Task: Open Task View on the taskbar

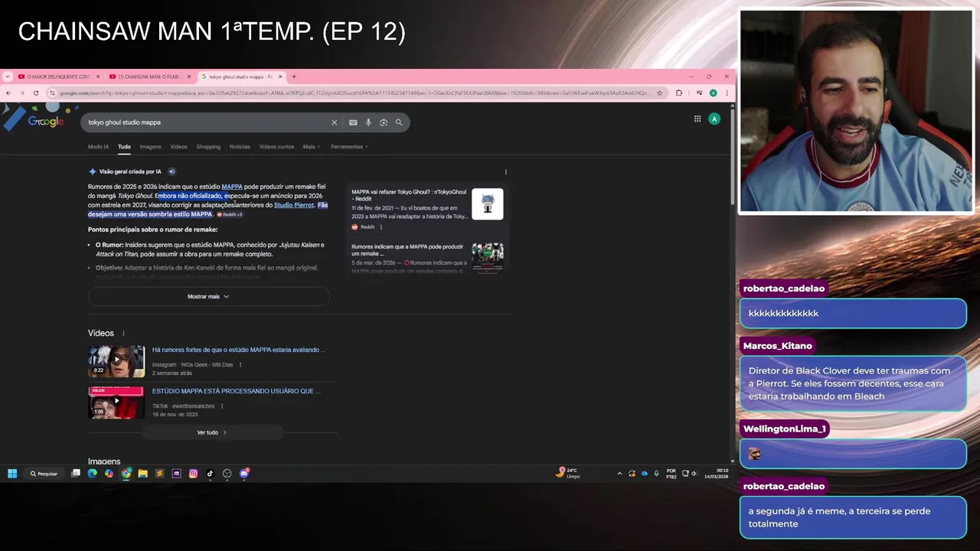Action: pos(76,474)
